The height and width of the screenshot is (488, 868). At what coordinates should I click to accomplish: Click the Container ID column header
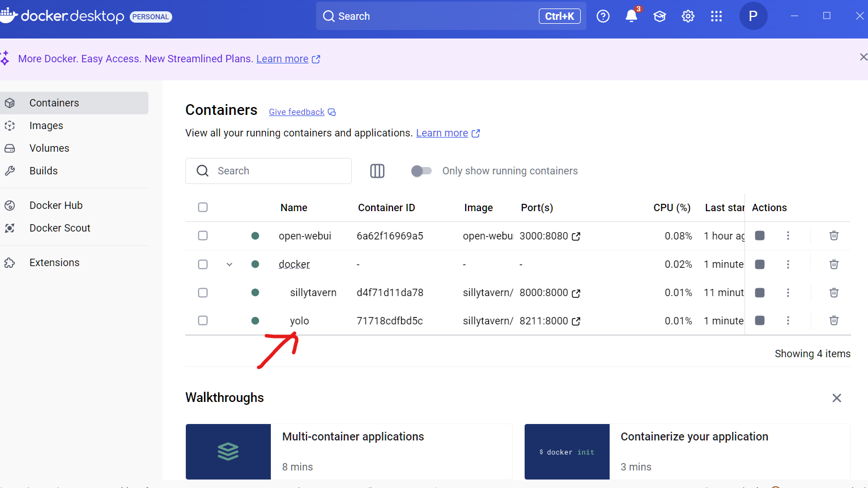386,208
